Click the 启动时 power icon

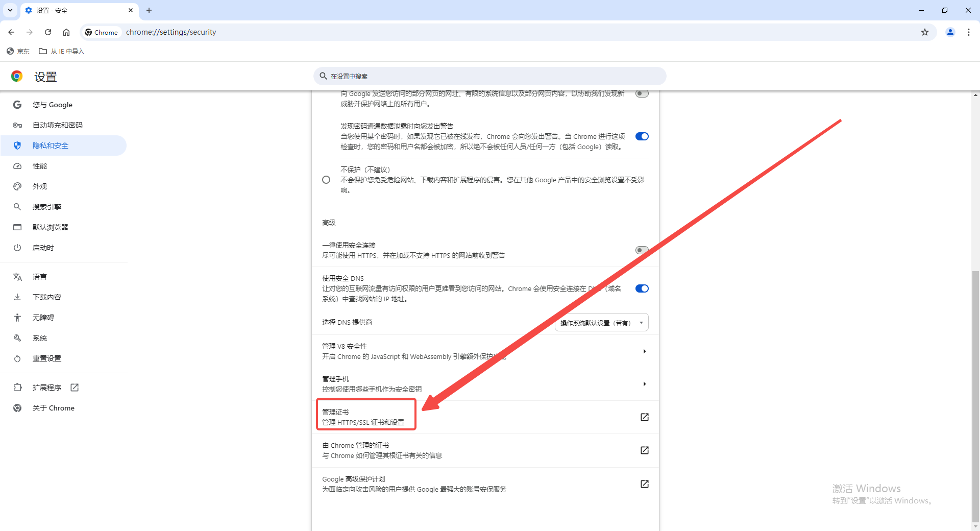[17, 248]
